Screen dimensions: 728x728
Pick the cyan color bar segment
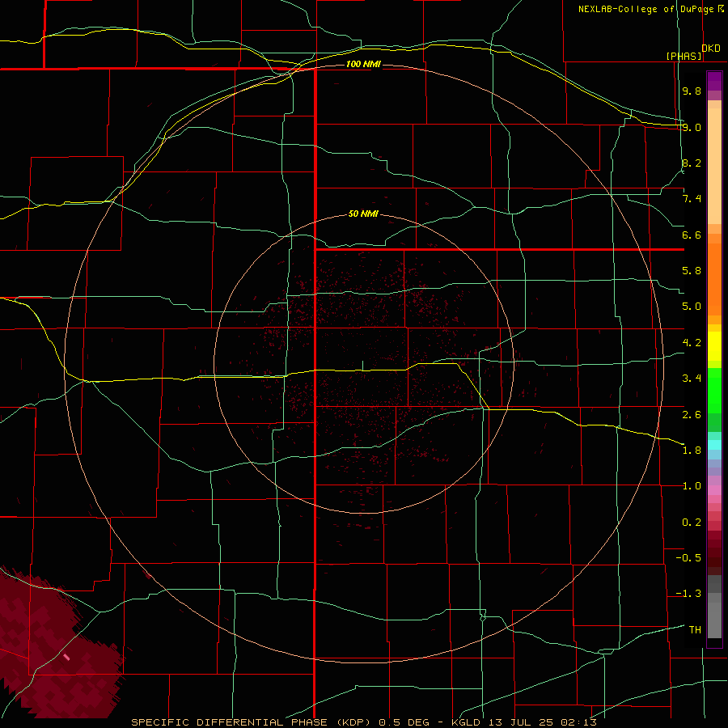click(714, 445)
